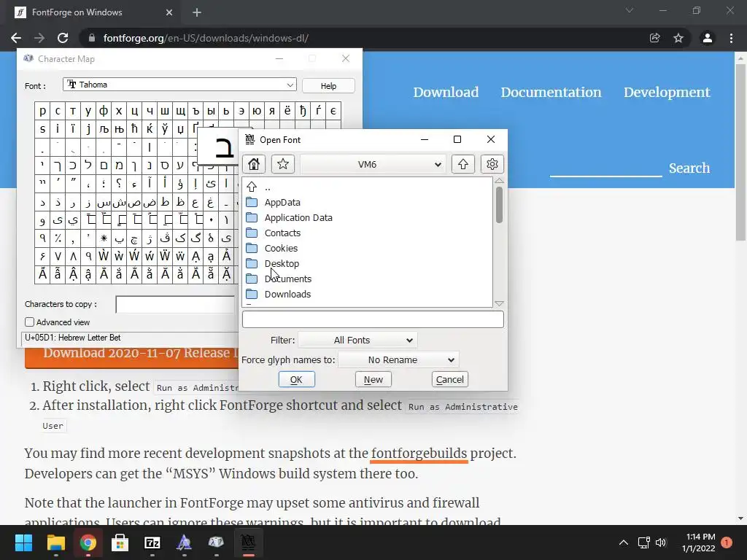The image size is (747, 560).
Task: Open the Filter All Fonts dropdown
Action: click(357, 340)
